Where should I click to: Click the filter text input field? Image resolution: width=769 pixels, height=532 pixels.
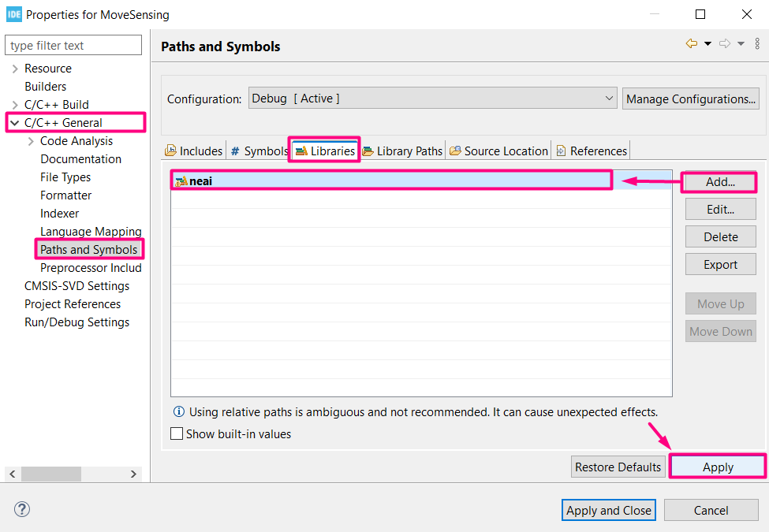click(74, 46)
